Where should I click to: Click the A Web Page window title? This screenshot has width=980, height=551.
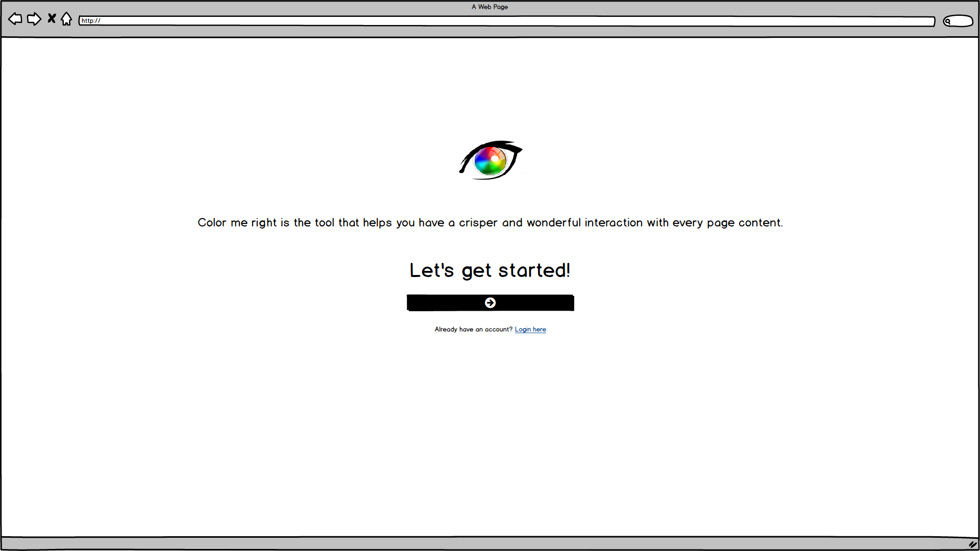pyautogui.click(x=490, y=7)
